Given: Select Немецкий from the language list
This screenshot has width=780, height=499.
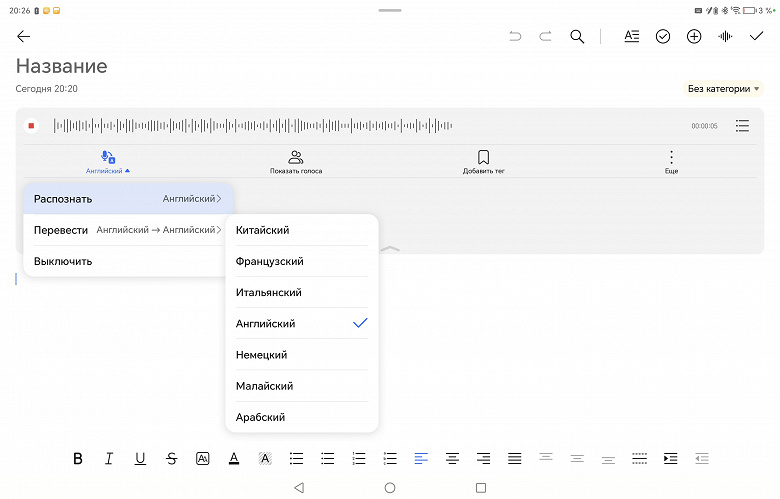Looking at the screenshot, I should [x=301, y=355].
